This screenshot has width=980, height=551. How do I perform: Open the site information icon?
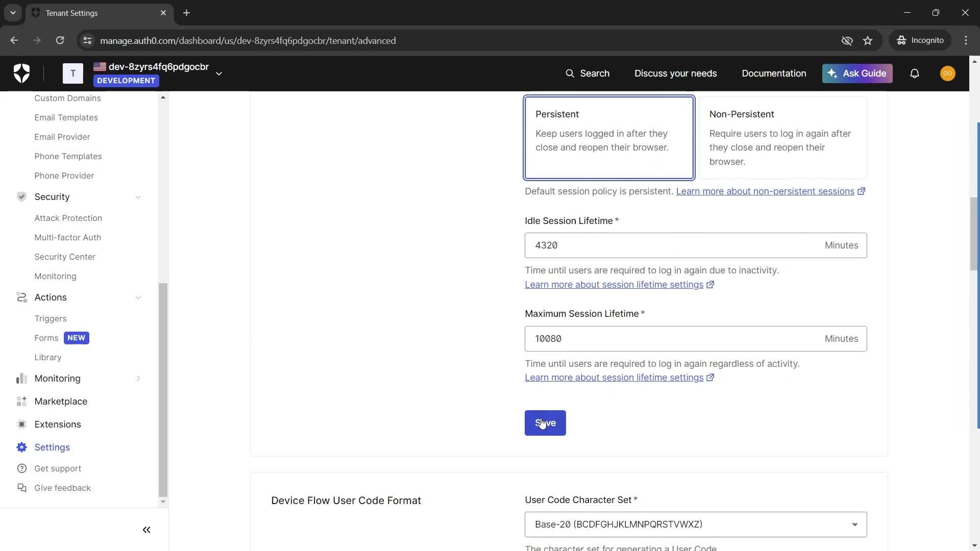tap(87, 40)
